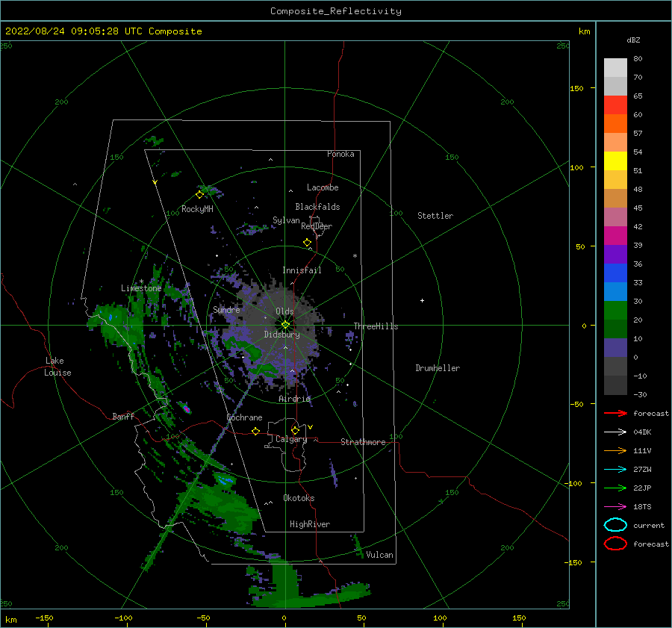Click white plus marker north of Drumheller
This screenshot has width=672, height=628.
tap(422, 300)
